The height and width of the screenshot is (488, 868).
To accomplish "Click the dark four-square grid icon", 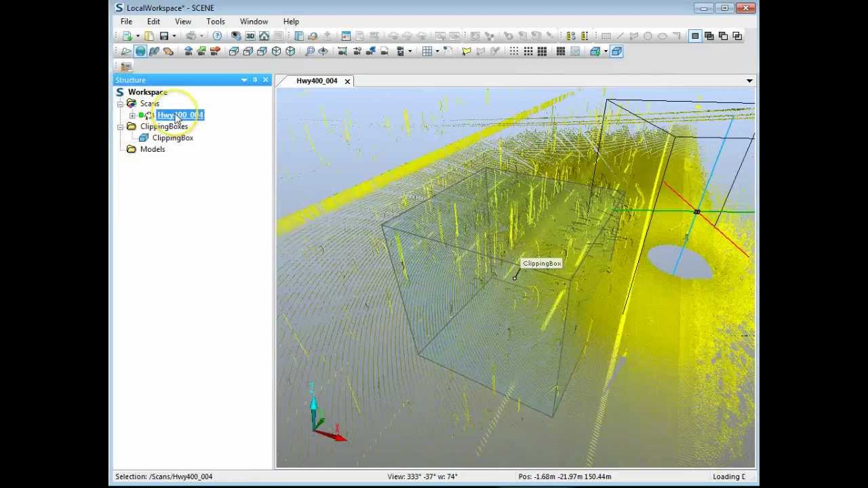I will [561, 52].
